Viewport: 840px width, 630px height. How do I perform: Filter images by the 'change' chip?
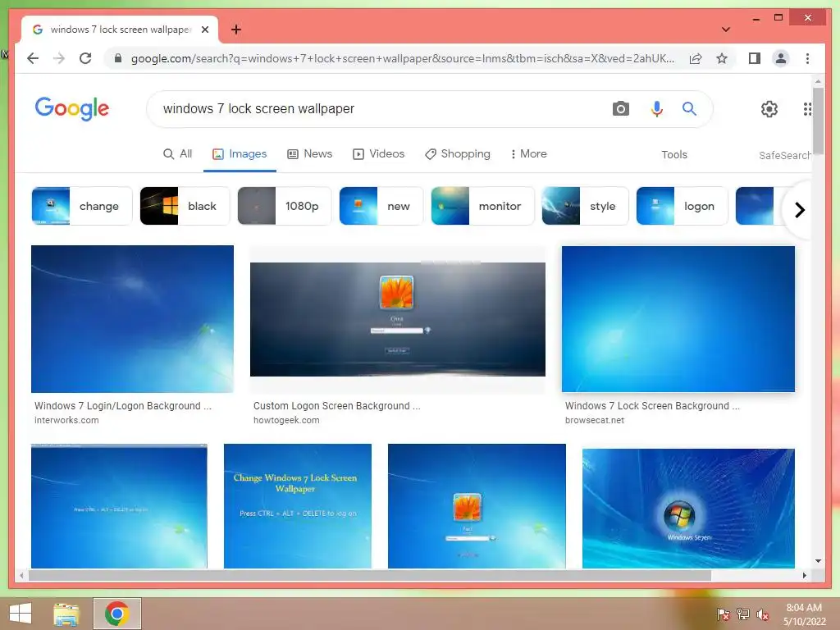point(82,206)
